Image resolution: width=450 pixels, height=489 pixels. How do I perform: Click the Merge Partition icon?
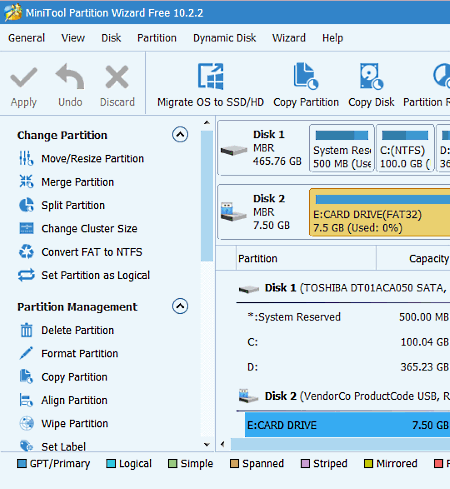(x=26, y=182)
